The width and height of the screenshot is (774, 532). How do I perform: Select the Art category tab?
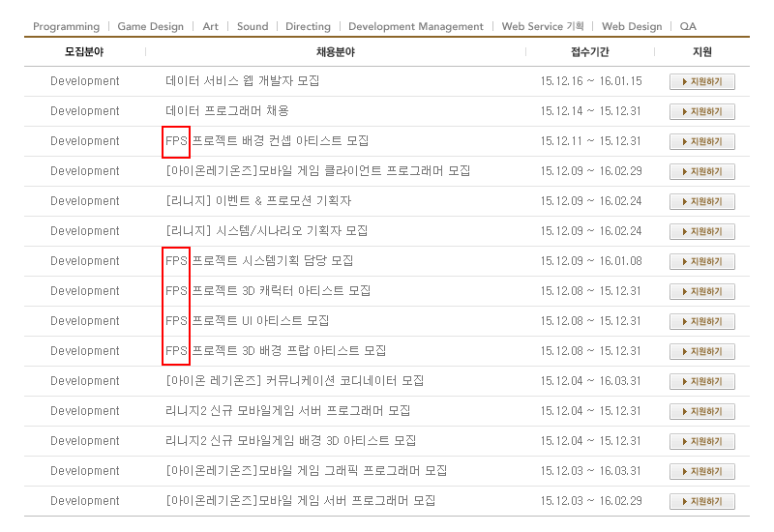[x=210, y=26]
